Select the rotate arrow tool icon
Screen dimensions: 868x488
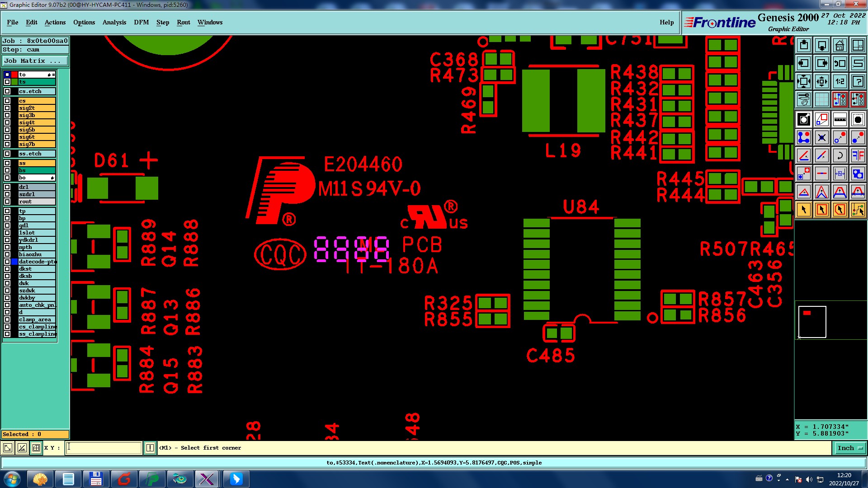[840, 155]
